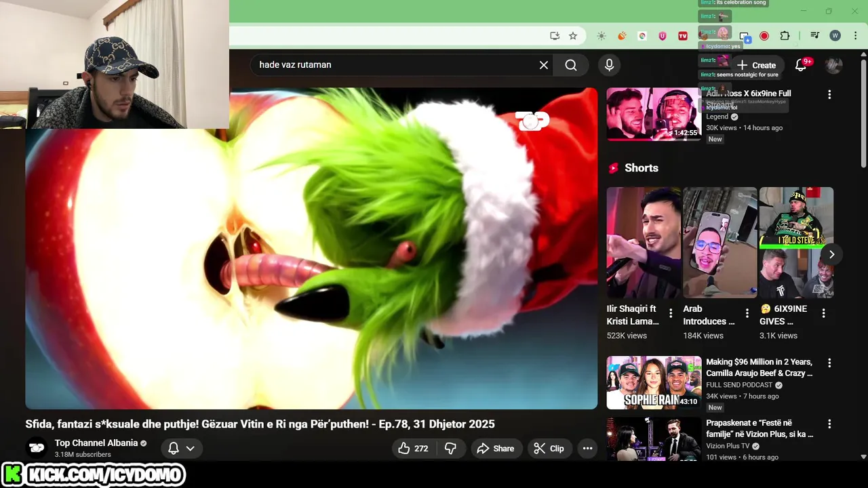Viewport: 868px width, 488px height.
Task: Open the uBlock shield extension icon
Action: coord(663,36)
